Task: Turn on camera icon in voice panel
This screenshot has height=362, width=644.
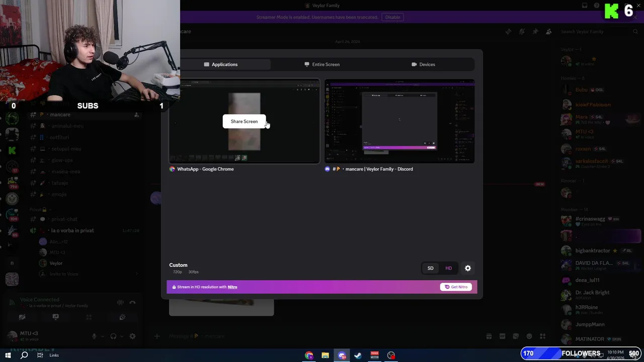Action: point(22,317)
